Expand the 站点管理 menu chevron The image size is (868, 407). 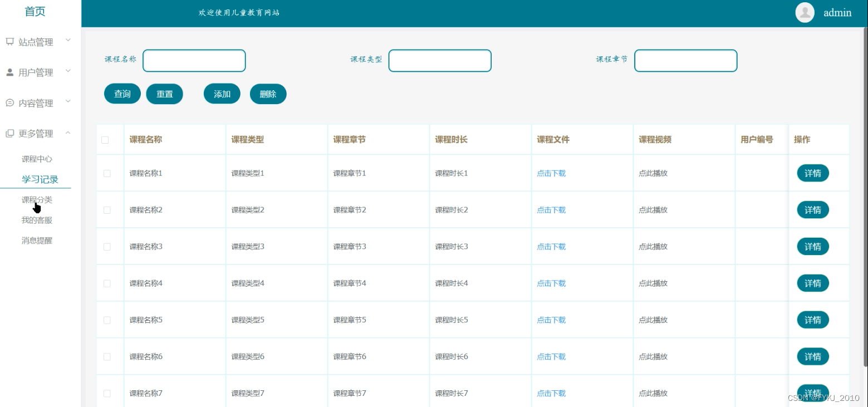point(68,41)
